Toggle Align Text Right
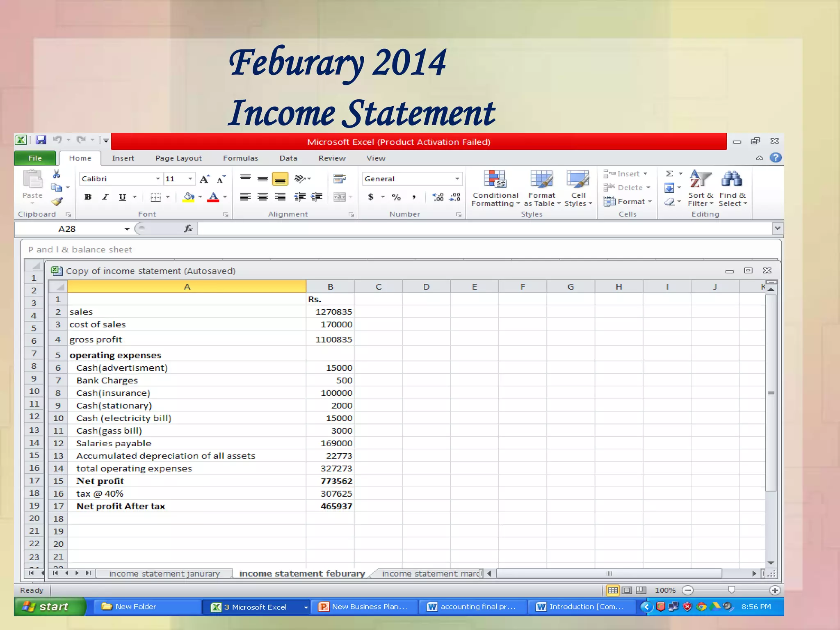Viewport: 840px width, 630px height. pos(280,197)
